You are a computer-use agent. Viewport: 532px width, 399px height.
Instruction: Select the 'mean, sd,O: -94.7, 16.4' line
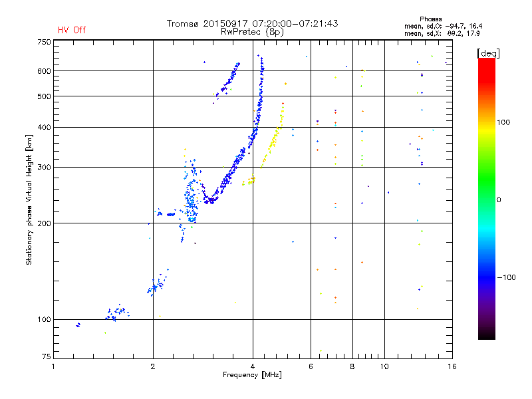pyautogui.click(x=443, y=26)
